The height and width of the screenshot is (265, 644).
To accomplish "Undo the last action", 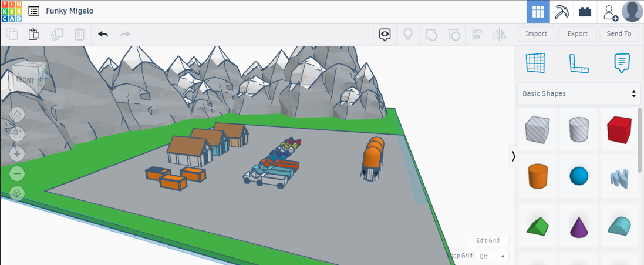I will (103, 34).
